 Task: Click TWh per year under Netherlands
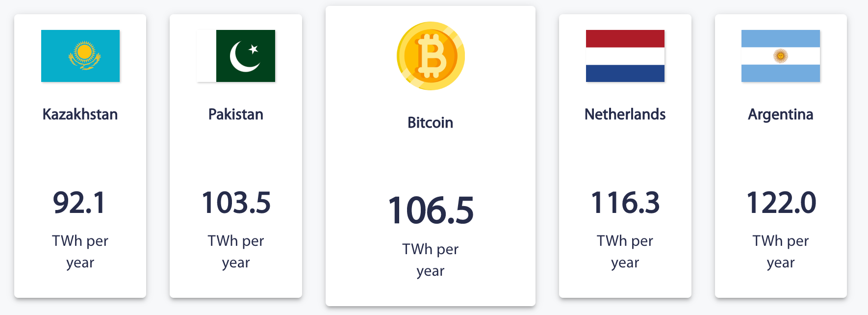point(625,252)
